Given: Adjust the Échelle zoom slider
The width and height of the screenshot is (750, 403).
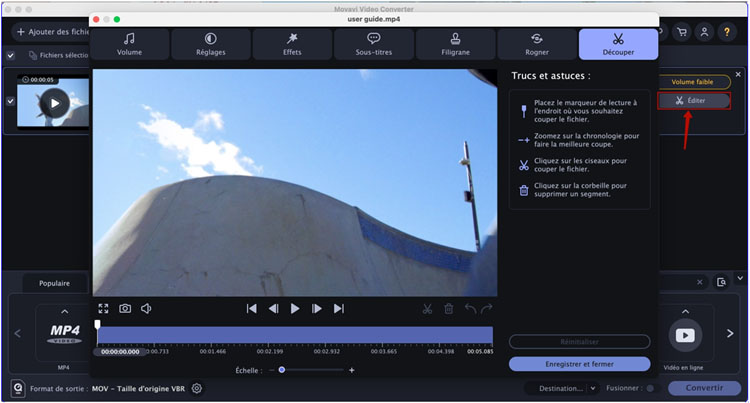Looking at the screenshot, I should point(282,370).
